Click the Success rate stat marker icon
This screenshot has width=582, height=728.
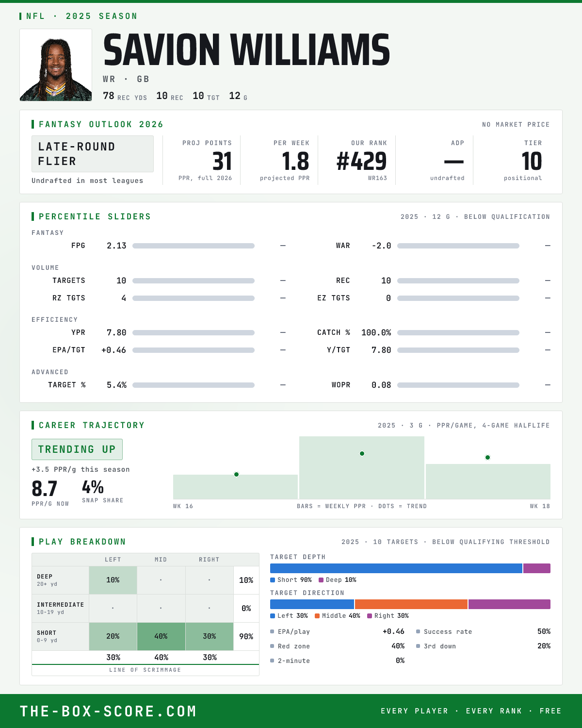click(x=418, y=631)
